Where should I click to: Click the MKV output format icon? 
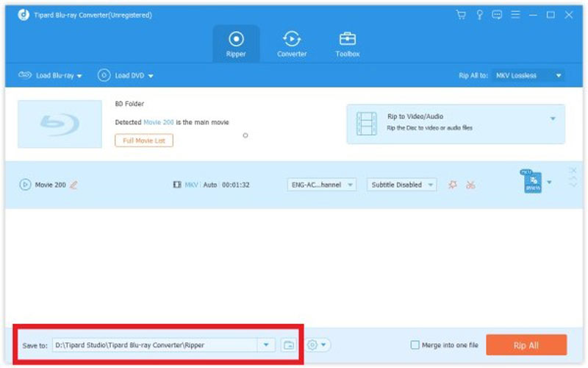point(532,182)
